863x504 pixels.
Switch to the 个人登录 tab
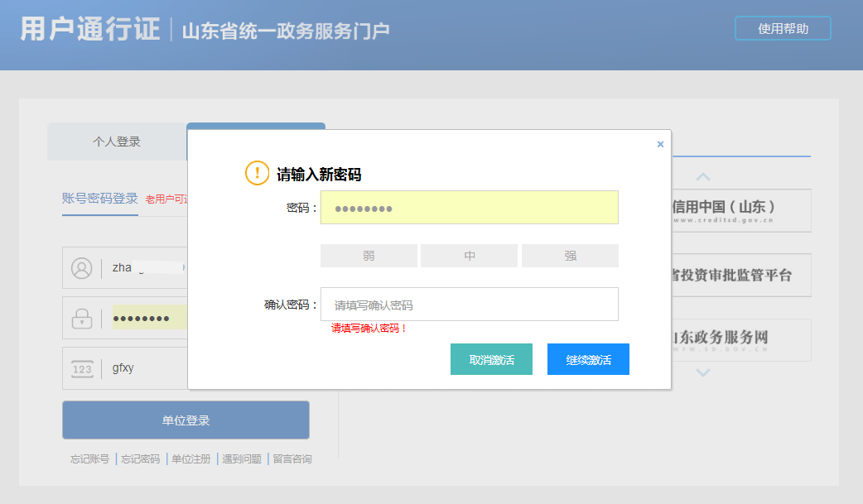[116, 142]
